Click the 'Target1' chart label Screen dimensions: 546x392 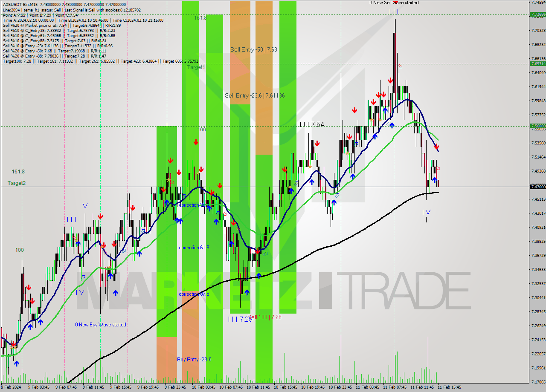(196, 67)
